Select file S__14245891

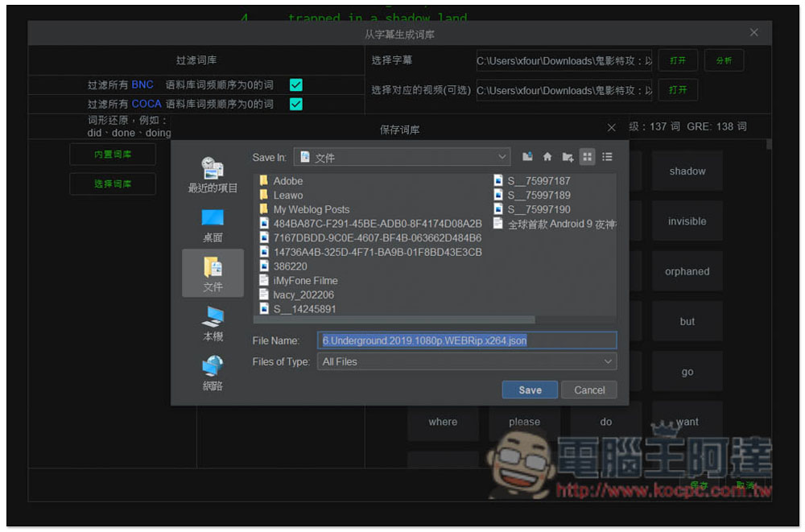click(297, 309)
